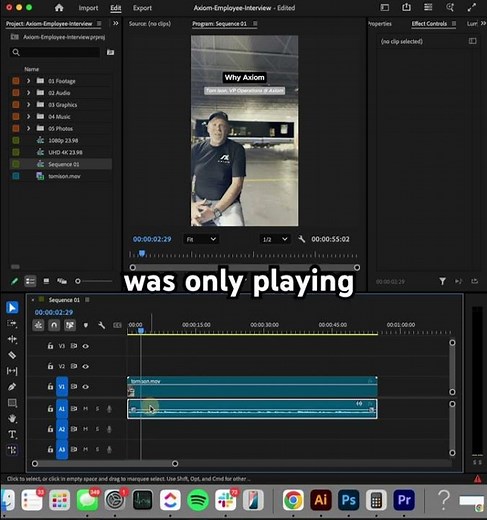This screenshot has width=487, height=520.
Task: Open Sequence 01 timeline panel menu
Action: coord(87,300)
